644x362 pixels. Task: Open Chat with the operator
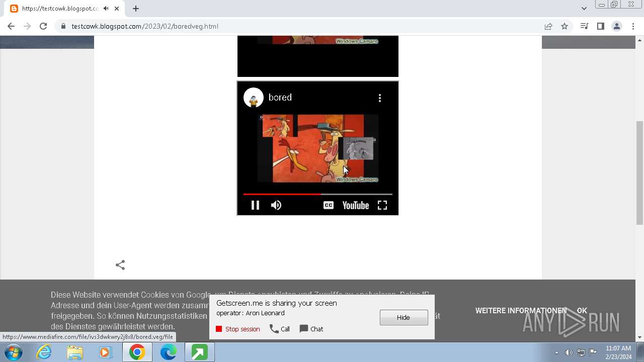(311, 329)
